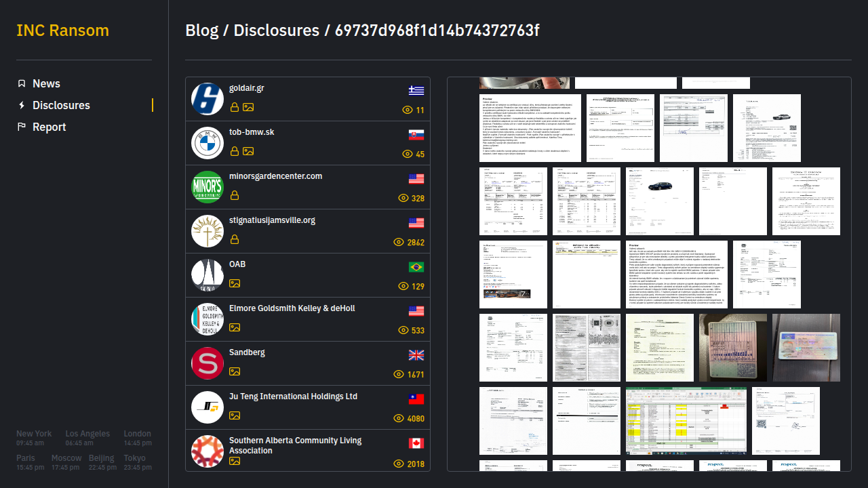Open the green spreadsheet thumbnail
This screenshot has height=488, width=868.
coord(686,421)
